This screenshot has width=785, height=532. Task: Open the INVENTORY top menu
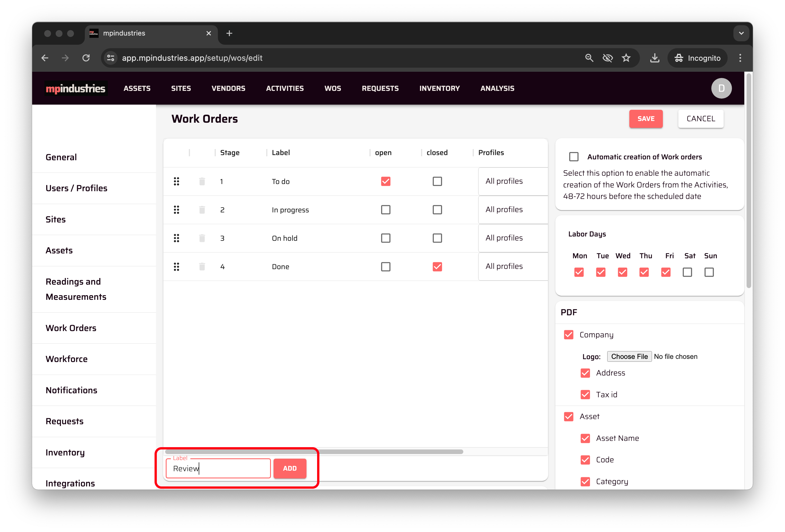coord(439,88)
